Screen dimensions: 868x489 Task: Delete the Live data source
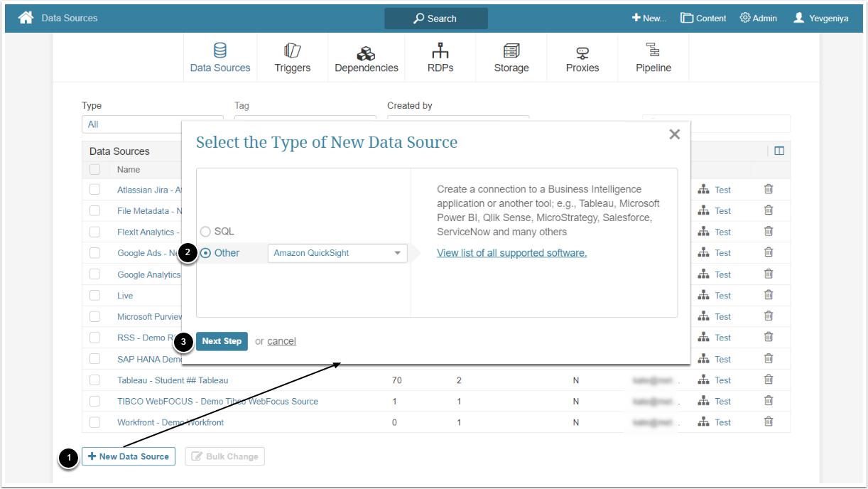click(x=769, y=296)
